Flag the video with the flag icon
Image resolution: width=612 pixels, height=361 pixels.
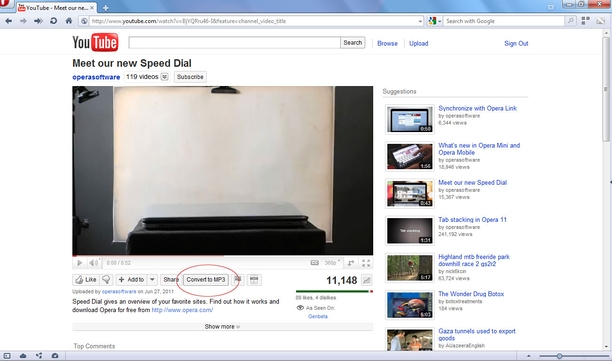(x=237, y=279)
